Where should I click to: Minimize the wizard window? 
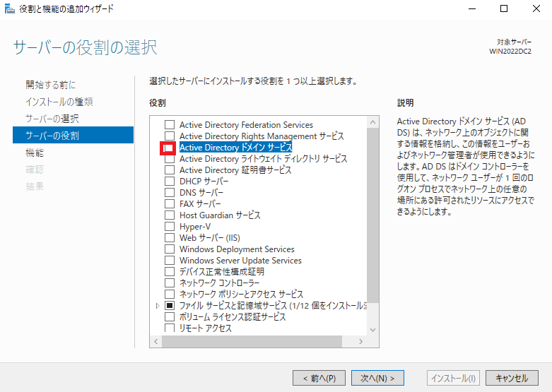(471, 8)
